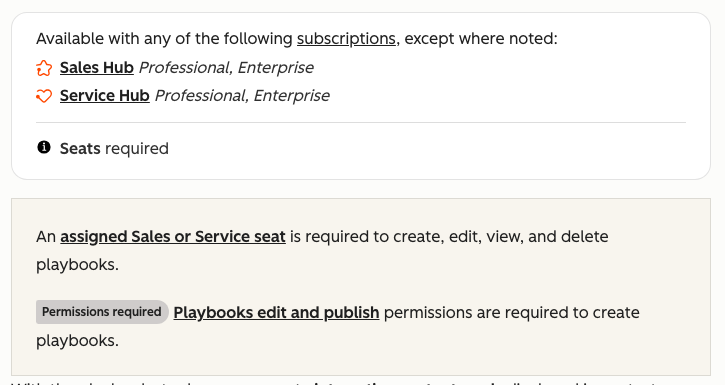Follow the assigned Sales or Service seat link
The height and width of the screenshot is (385, 725).
tap(172, 237)
